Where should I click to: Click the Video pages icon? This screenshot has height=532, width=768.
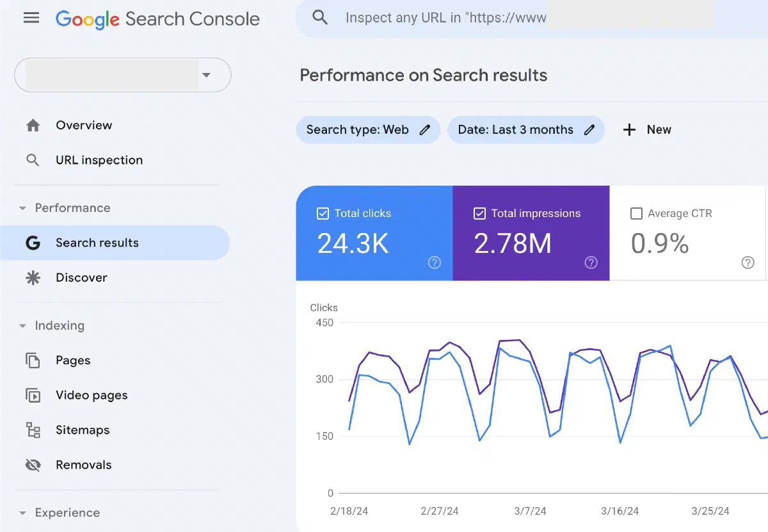tap(33, 395)
